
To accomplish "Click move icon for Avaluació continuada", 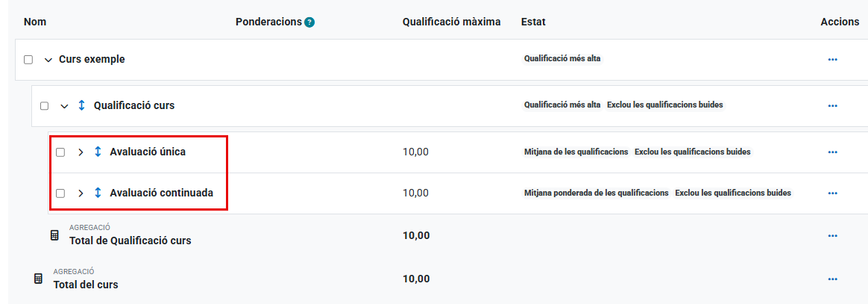I will click(98, 193).
